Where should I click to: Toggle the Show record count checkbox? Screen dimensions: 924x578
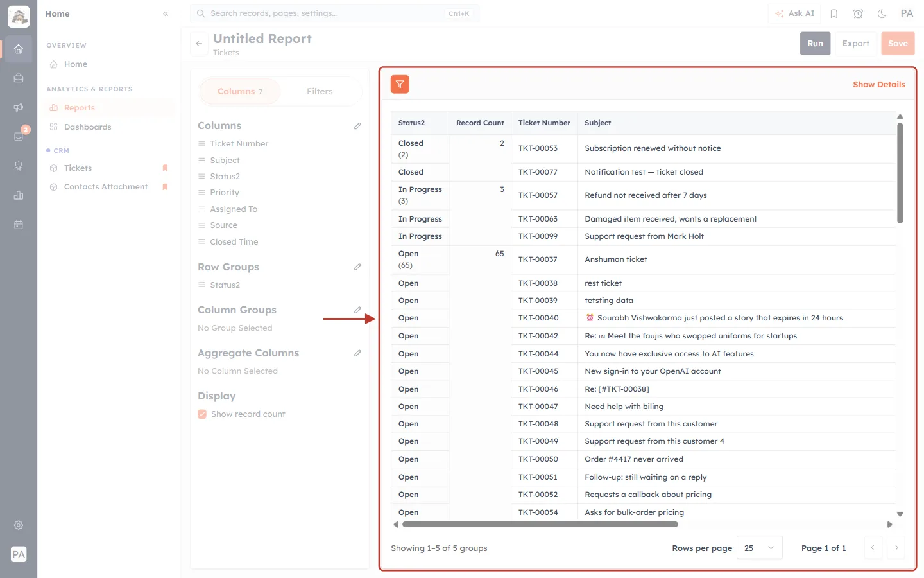pos(202,414)
